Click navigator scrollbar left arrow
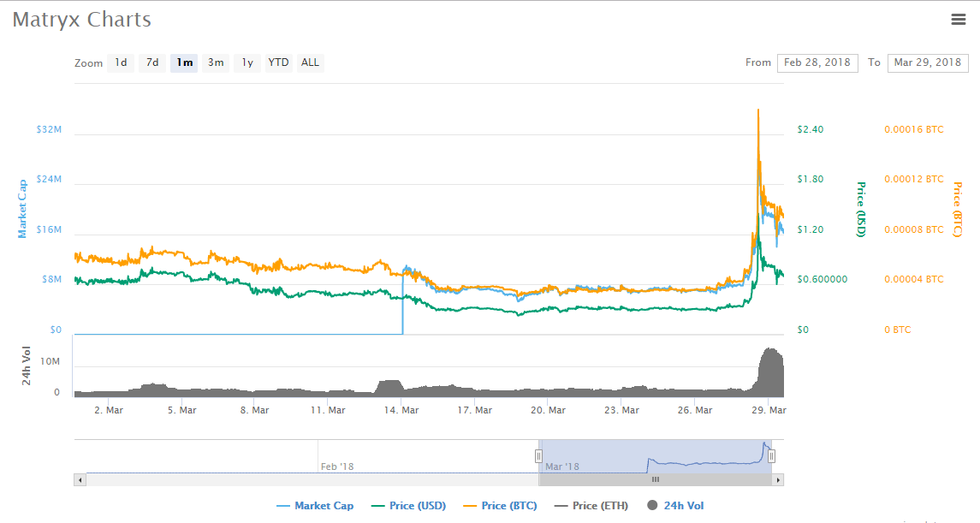 tap(80, 480)
